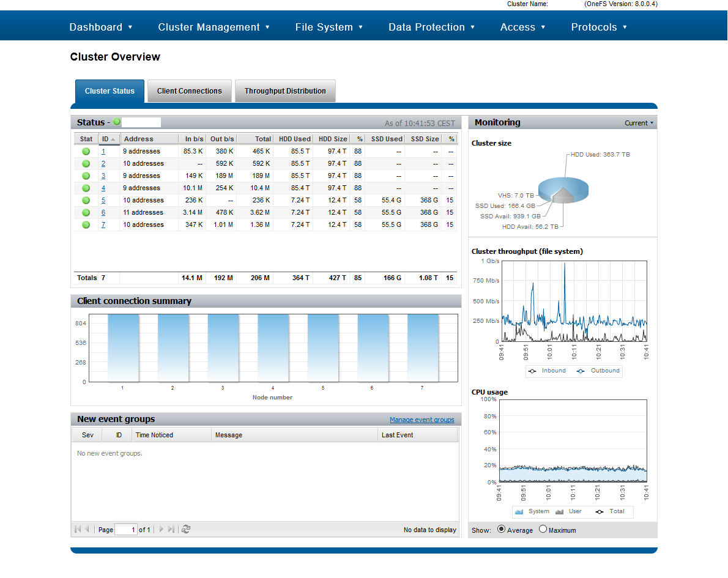Click green status icon for node 7
The width and height of the screenshot is (728, 578).
click(86, 224)
